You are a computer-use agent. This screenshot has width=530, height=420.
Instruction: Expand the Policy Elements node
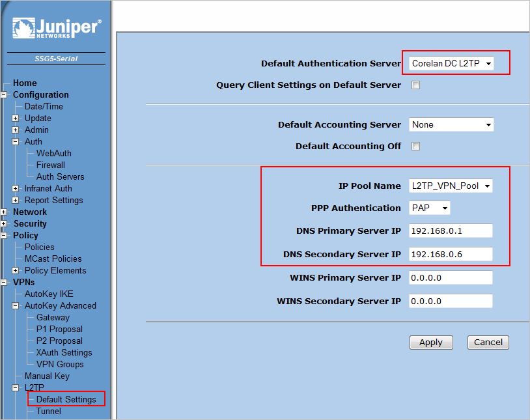(x=16, y=271)
